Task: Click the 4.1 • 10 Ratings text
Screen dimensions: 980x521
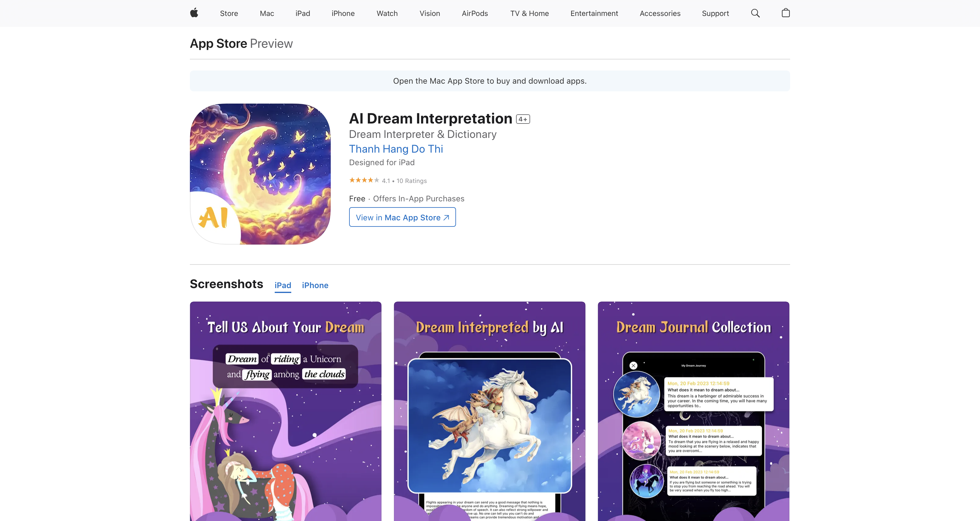Action: tap(404, 181)
